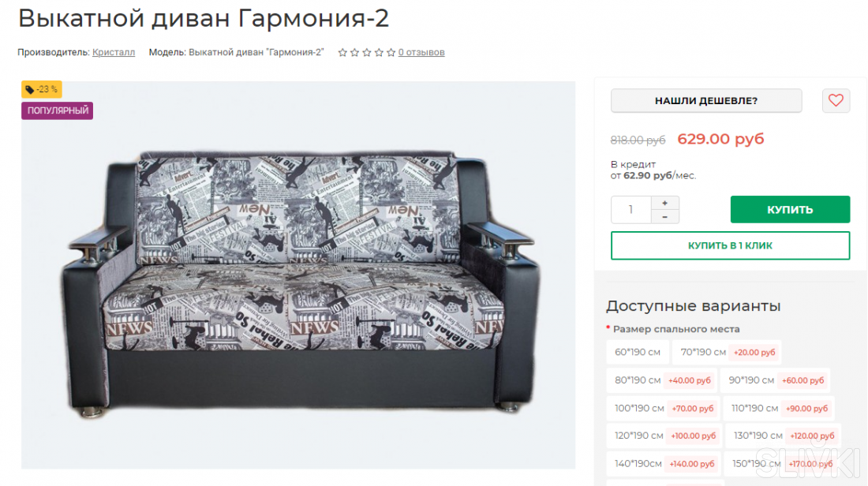The image size is (868, 486).
Task: Select the 60*190 см size option
Action: (638, 352)
